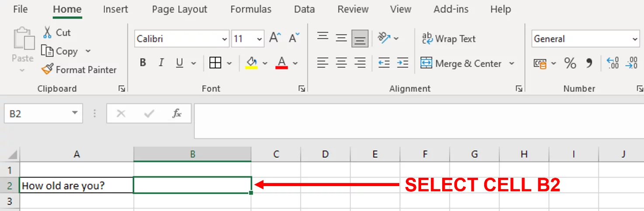This screenshot has width=644, height=211.
Task: Toggle Italic formatting
Action: pos(161,63)
